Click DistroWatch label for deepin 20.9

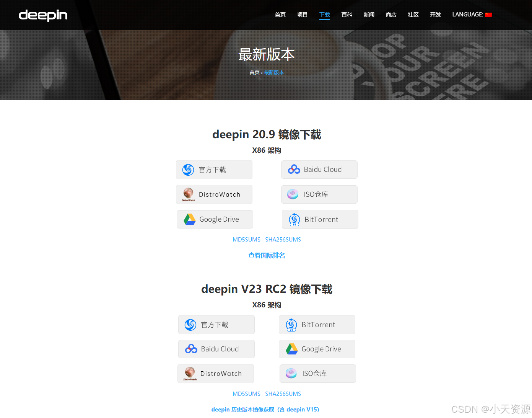coord(220,194)
